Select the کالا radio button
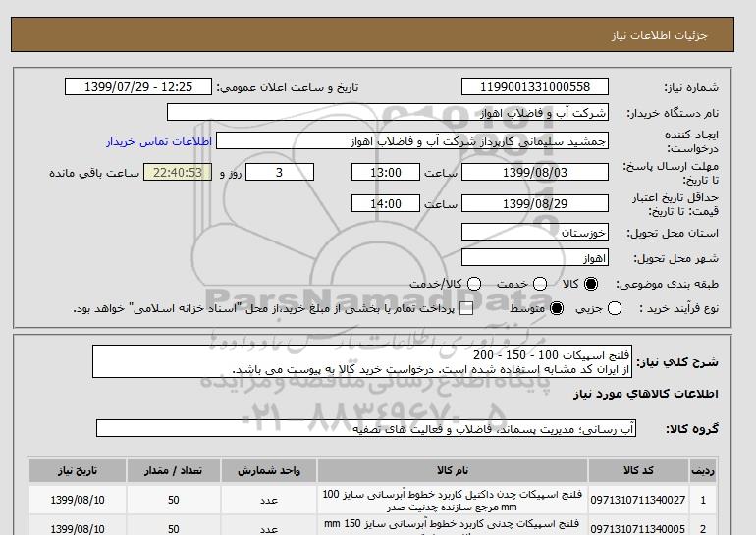 point(591,284)
